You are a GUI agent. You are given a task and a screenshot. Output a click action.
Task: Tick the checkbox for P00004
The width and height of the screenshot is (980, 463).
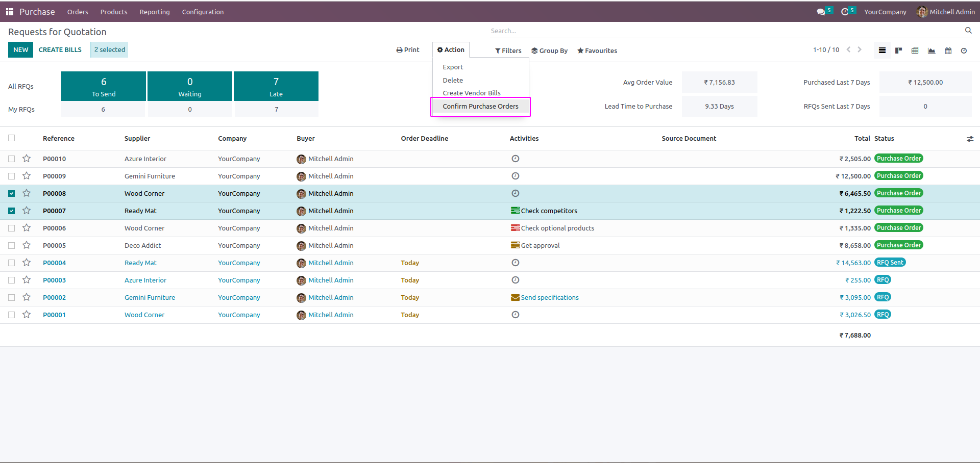pyautogui.click(x=12, y=263)
